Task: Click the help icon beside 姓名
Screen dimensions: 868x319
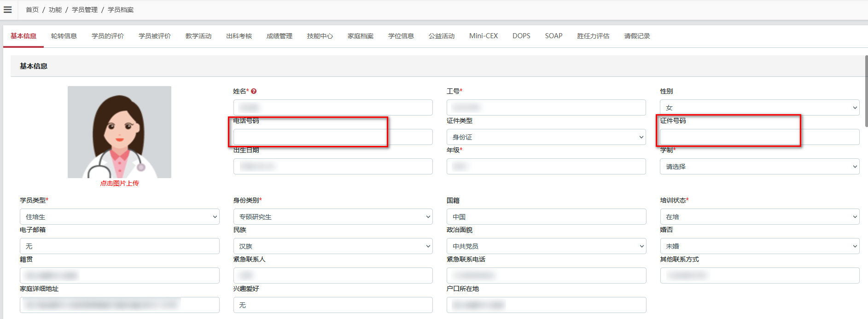Action: (x=254, y=91)
